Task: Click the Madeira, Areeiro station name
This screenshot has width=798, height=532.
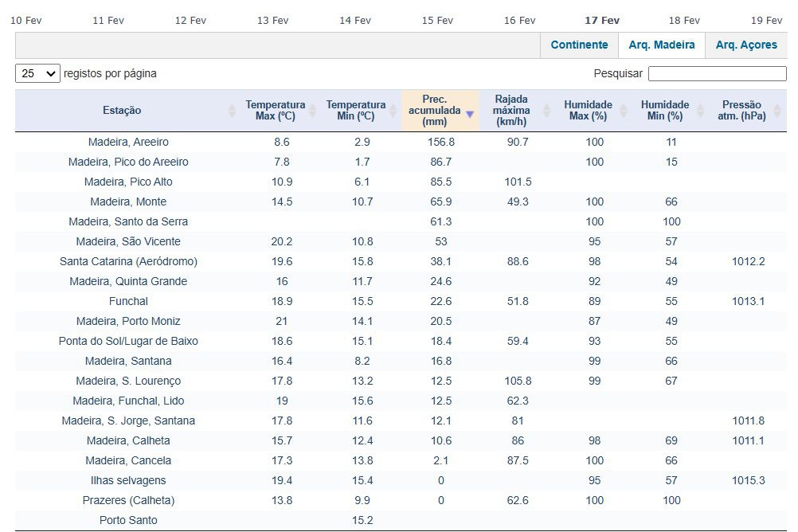Action: [x=128, y=142]
